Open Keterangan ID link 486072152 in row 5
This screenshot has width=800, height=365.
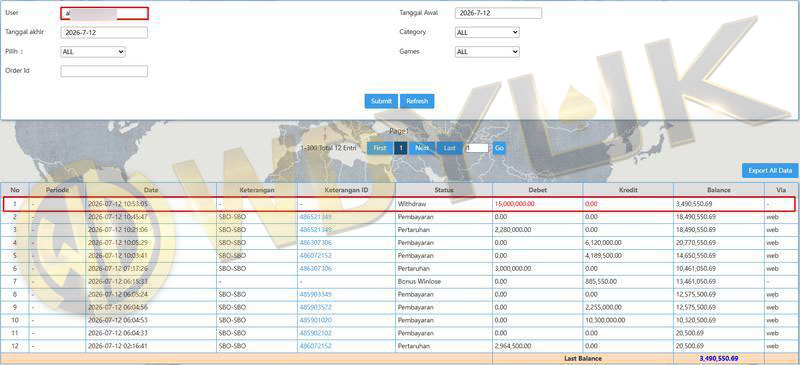pyautogui.click(x=315, y=255)
